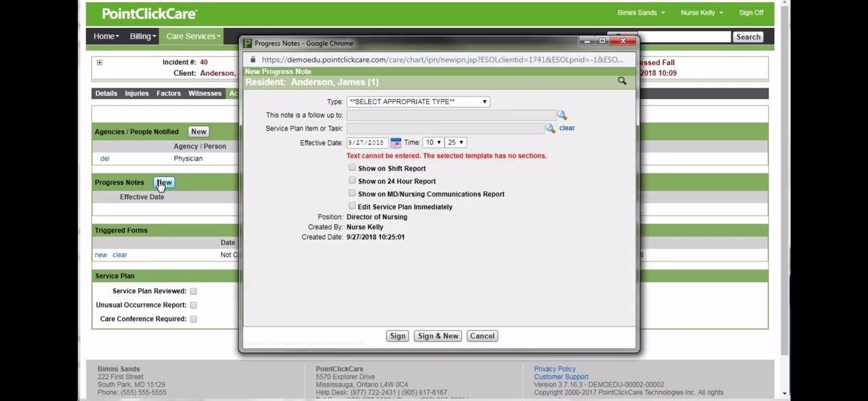This screenshot has width=868, height=401.
Task: Check Show on 24 Hour Report
Action: pos(352,180)
